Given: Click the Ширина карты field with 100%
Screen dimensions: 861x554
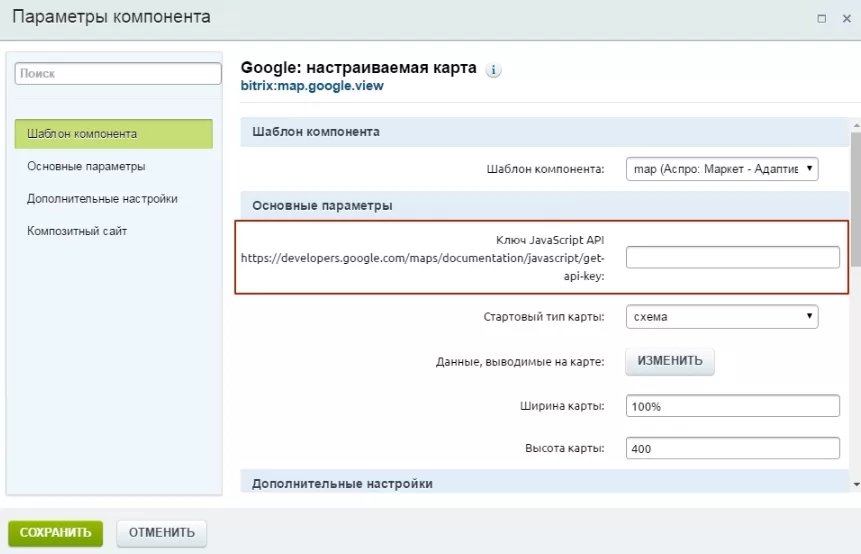Looking at the screenshot, I should (733, 406).
